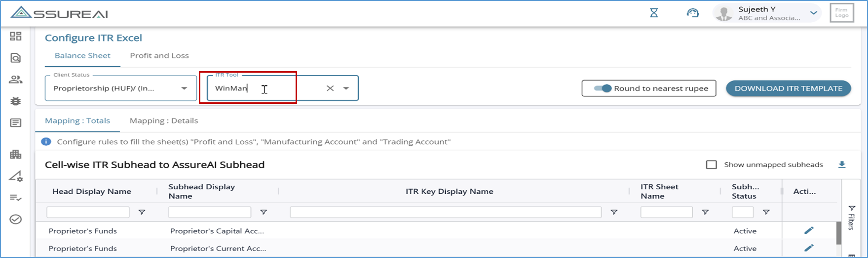Open the ITR Tool dropdown arrow
868x258 pixels.
[x=346, y=88]
